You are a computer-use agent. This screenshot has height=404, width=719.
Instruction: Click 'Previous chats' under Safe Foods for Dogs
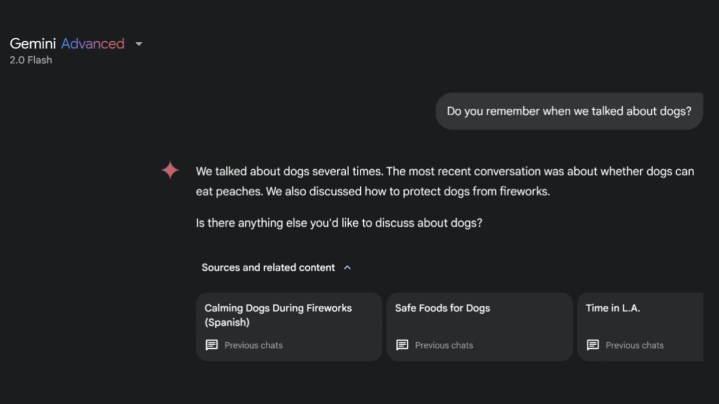tap(444, 345)
